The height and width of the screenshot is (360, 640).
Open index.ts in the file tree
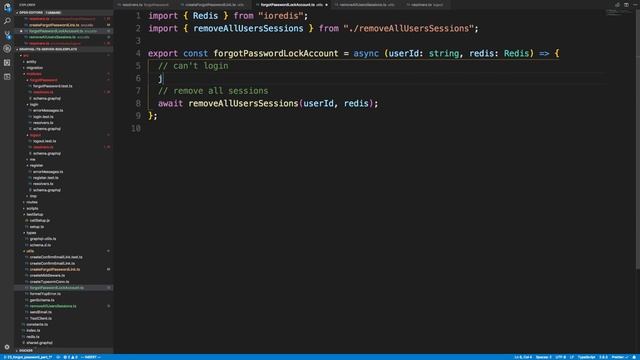(33, 331)
